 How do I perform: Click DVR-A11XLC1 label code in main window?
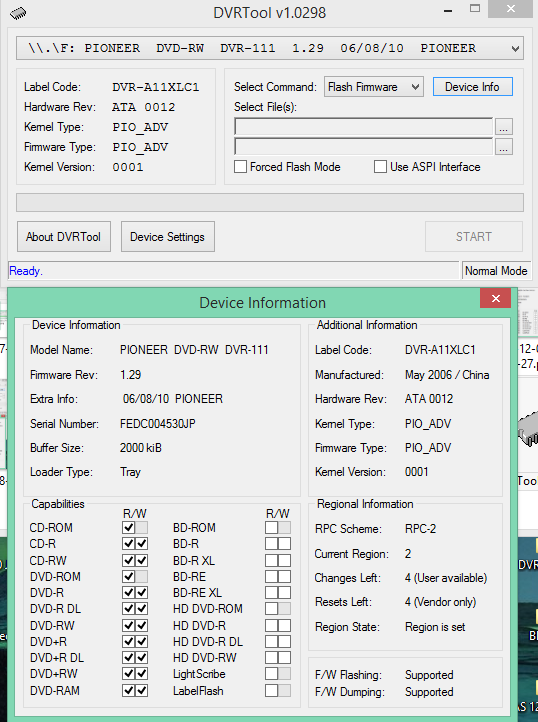click(x=156, y=87)
